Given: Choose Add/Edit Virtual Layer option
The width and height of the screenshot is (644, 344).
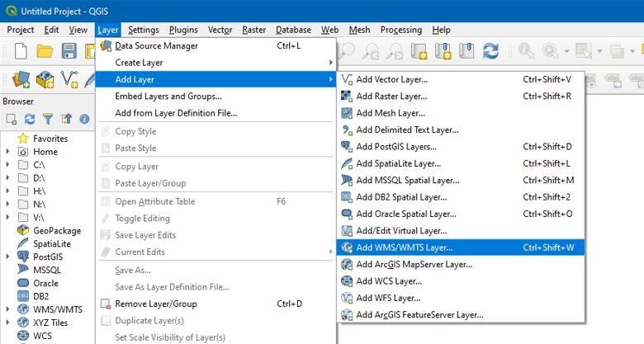Looking at the screenshot, I should point(461,231).
